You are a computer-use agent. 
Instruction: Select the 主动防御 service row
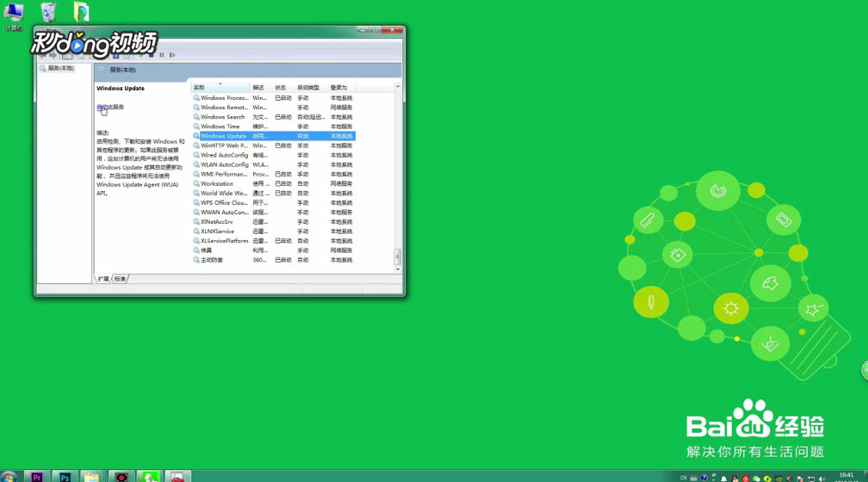pyautogui.click(x=274, y=260)
